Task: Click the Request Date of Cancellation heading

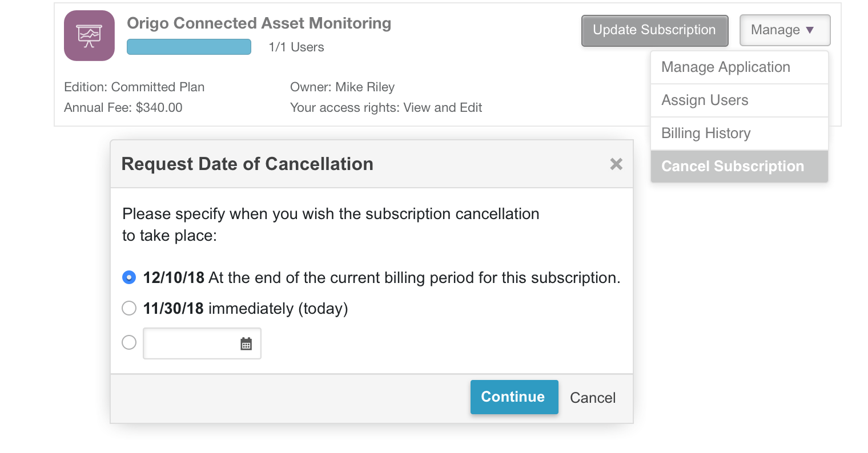Action: [x=247, y=164]
